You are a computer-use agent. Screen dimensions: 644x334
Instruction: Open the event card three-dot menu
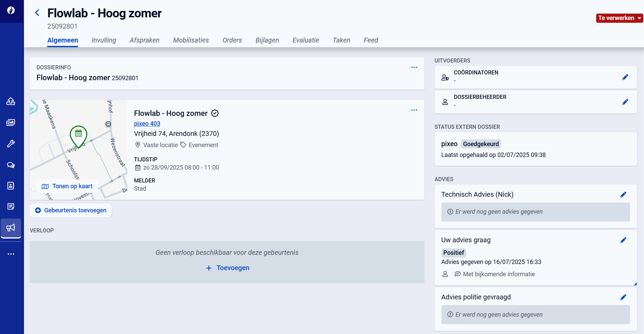coord(414,110)
